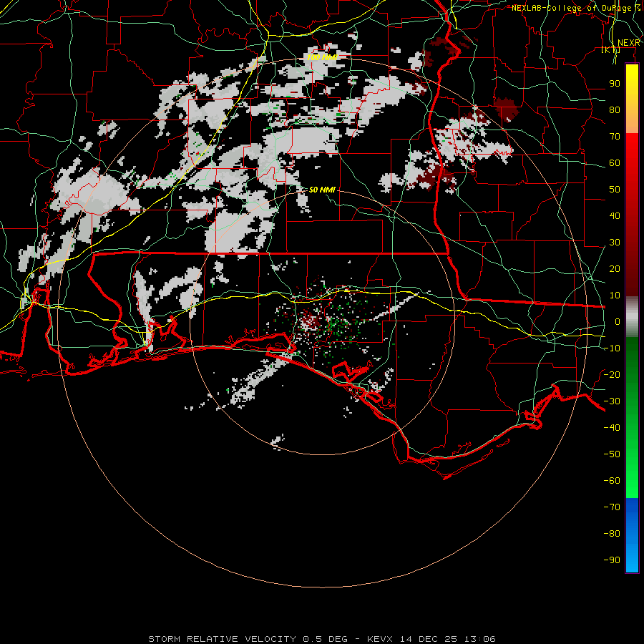This screenshot has width=644, height=644.
Task: Click the positive 50 scale label
Action: [615, 190]
